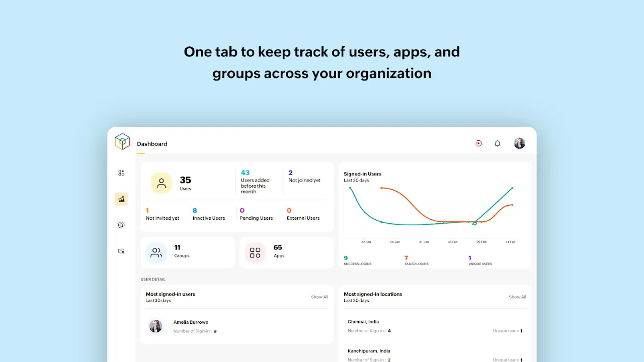The image size is (644, 362).
Task: Open the 0 Pending Users stat
Action: click(x=256, y=214)
